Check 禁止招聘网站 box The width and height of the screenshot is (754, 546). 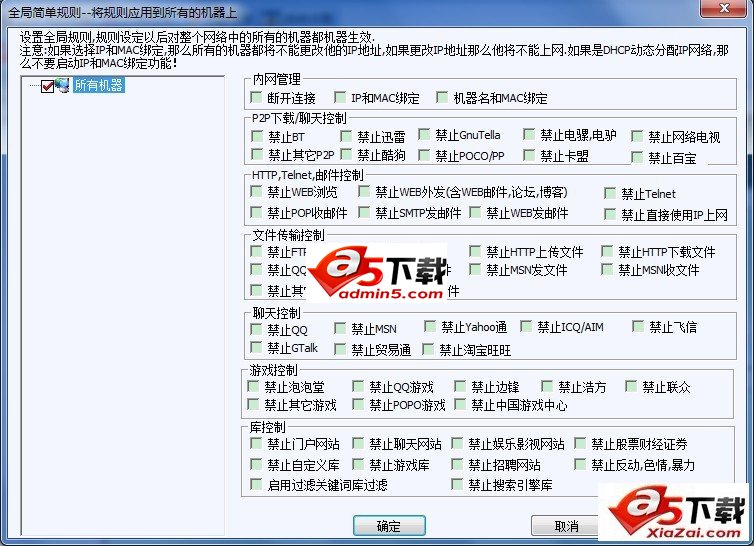tap(457, 464)
